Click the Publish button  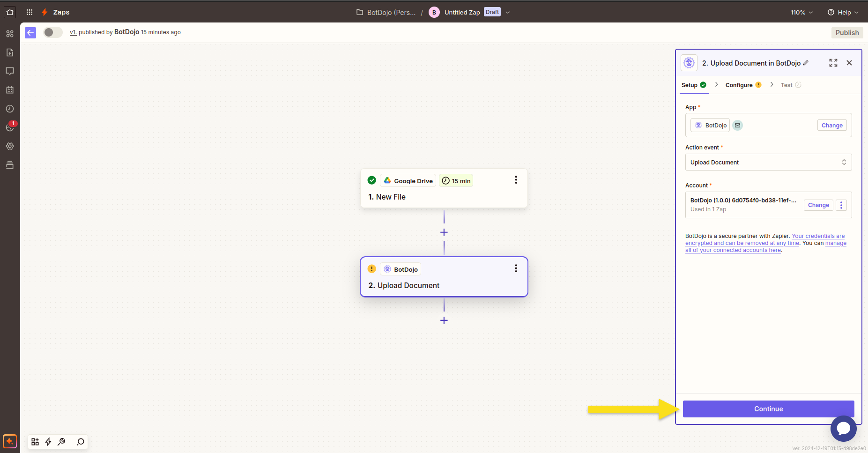847,33
